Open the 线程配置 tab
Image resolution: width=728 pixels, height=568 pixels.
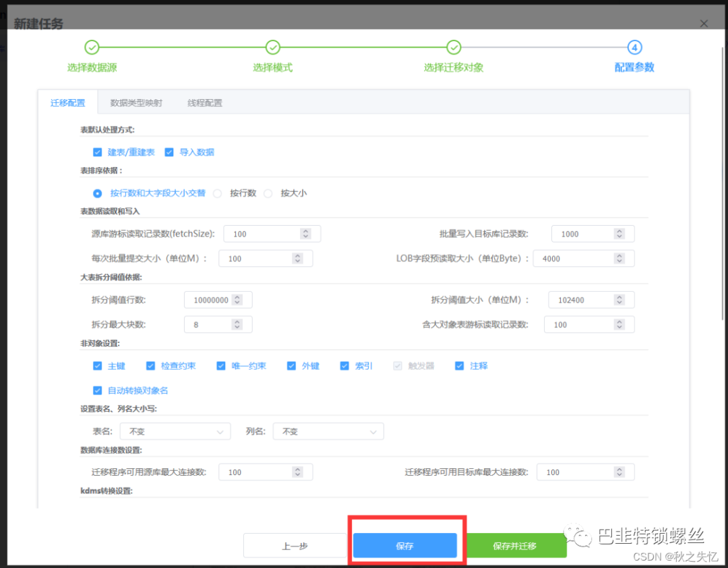(205, 102)
